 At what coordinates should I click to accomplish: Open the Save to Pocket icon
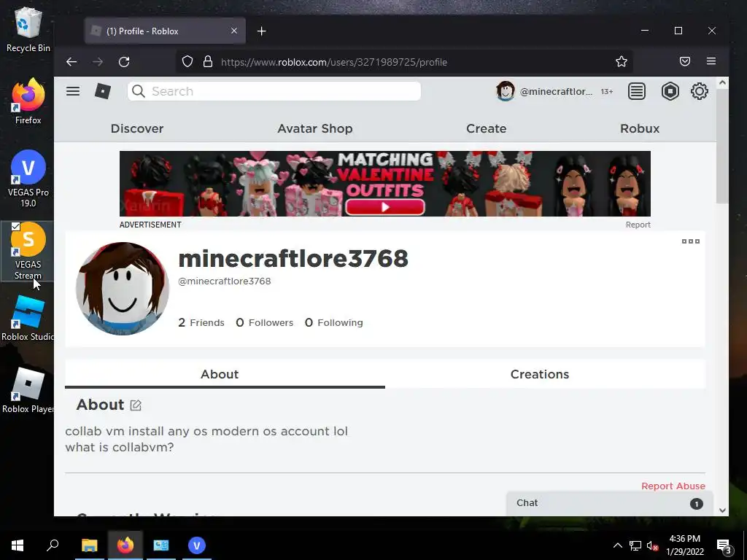[684, 61]
